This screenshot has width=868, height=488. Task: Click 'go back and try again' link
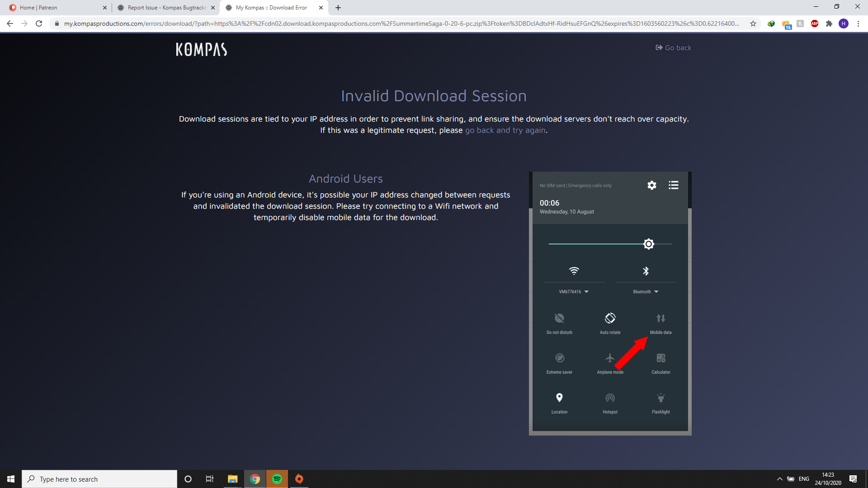505,130
